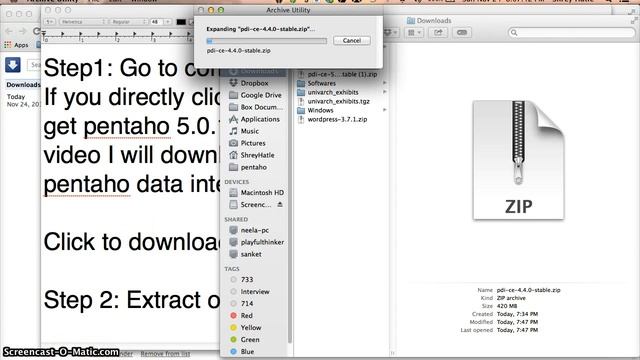Open the Pictures folder in the sidebar
This screenshot has width=640, height=360.
tap(253, 143)
